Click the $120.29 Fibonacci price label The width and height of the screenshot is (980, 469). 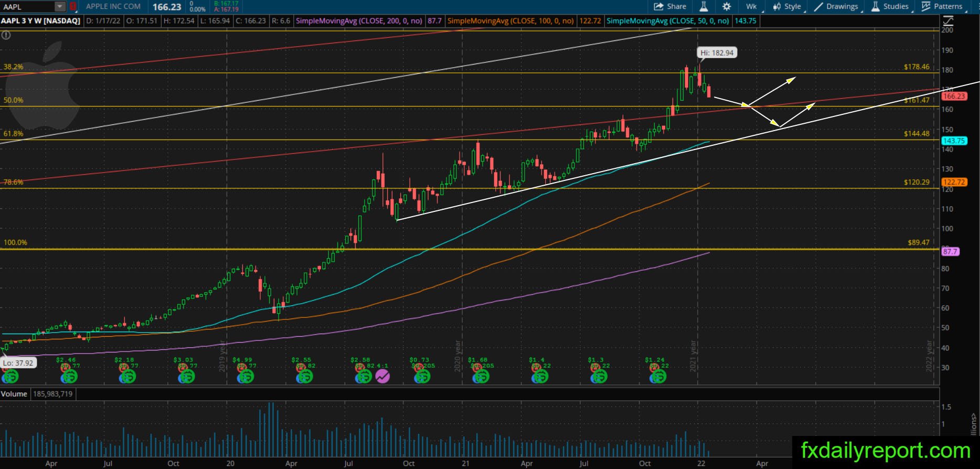click(x=917, y=182)
